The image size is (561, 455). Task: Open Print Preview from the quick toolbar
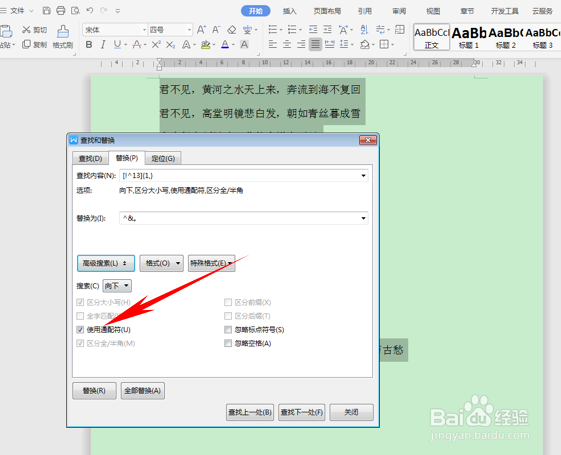pyautogui.click(x=75, y=11)
